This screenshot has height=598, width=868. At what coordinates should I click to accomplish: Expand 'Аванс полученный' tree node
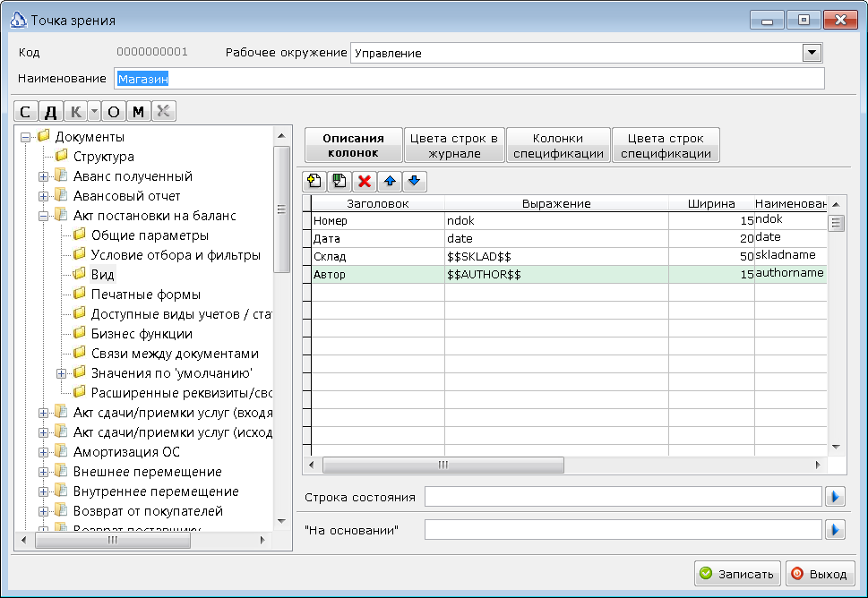click(43, 176)
